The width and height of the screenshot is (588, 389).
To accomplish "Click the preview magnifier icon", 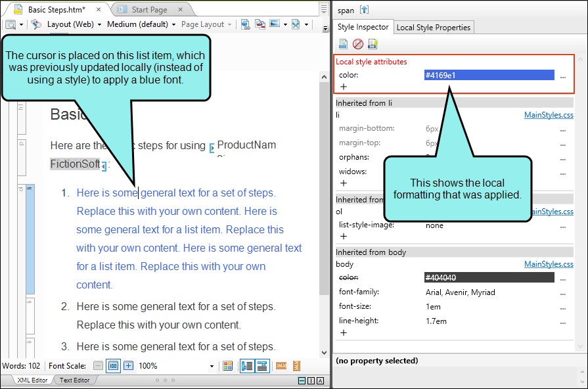I will pos(11,25).
